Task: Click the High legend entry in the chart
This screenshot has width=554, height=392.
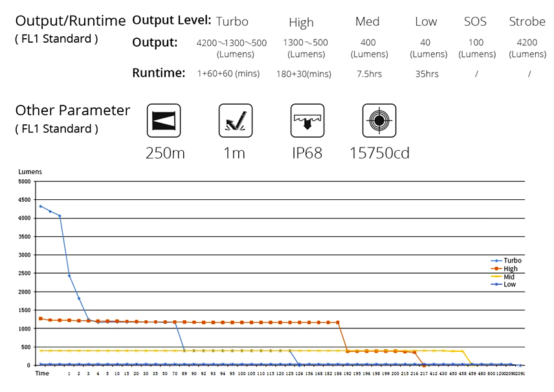Action: [510, 268]
